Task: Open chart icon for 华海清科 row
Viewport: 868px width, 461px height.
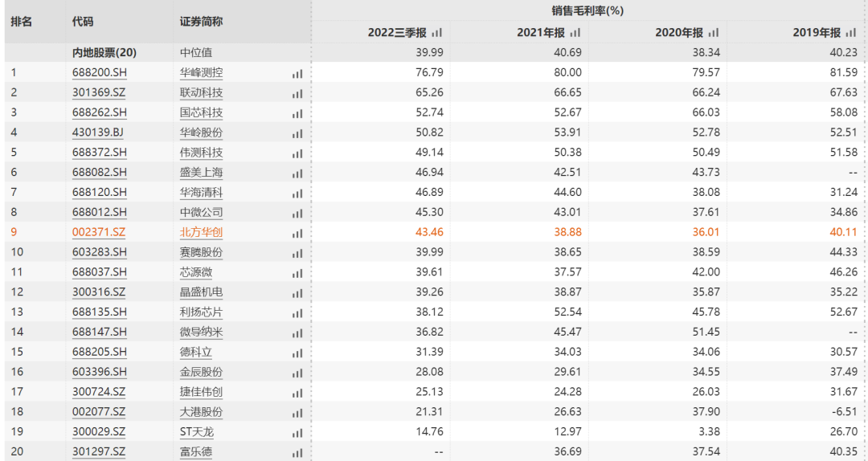Action: pos(297,193)
